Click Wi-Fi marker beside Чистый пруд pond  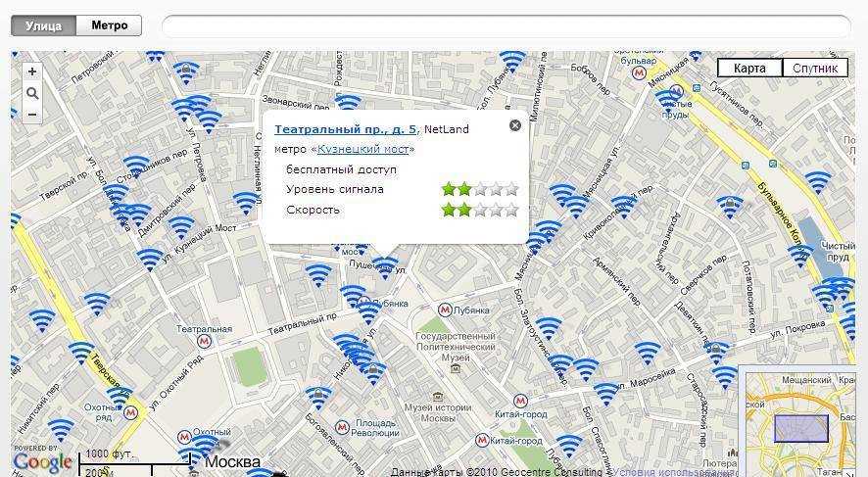tap(800, 255)
